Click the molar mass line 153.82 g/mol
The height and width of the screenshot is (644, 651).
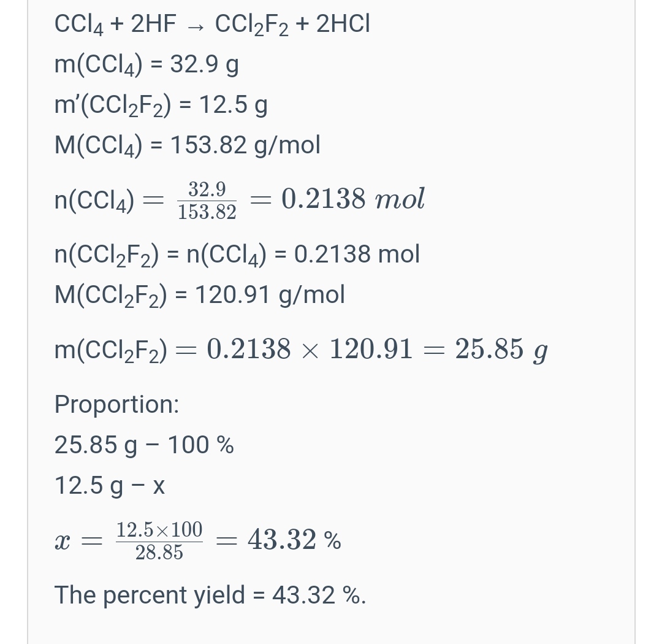pyautogui.click(x=187, y=145)
